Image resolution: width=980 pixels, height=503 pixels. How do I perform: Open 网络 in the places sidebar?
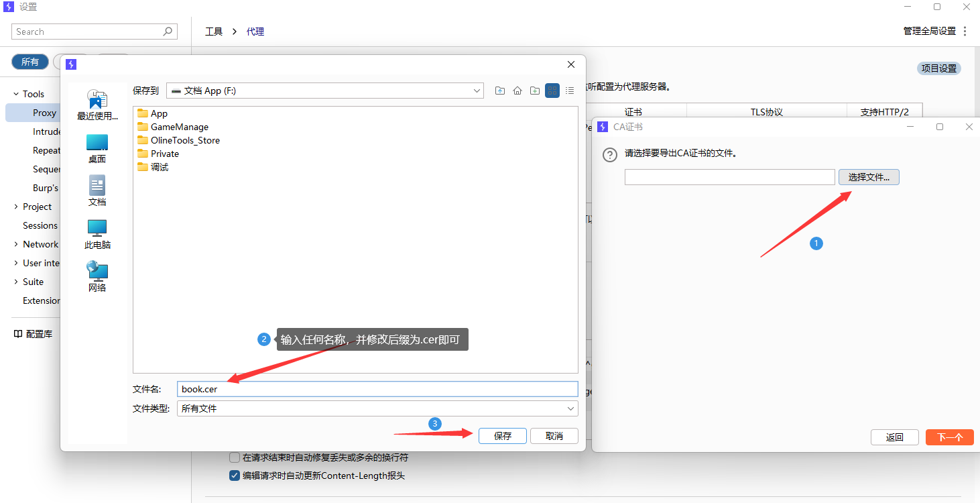click(x=97, y=277)
